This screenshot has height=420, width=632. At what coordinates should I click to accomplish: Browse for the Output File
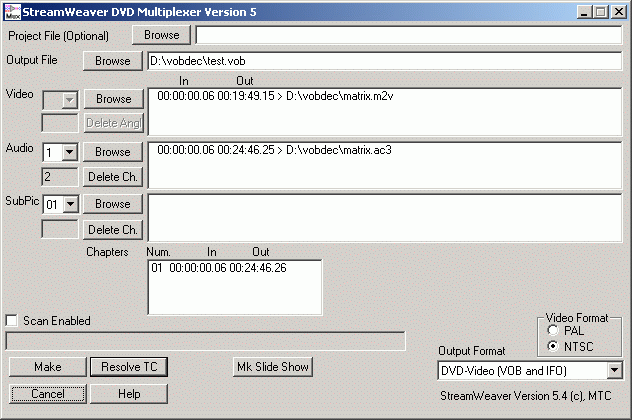pyautogui.click(x=113, y=61)
